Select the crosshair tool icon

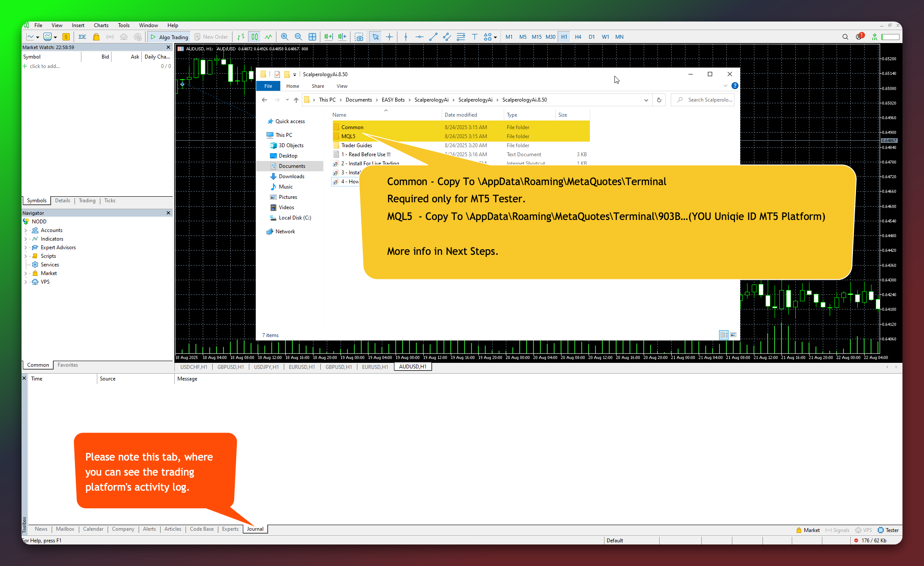pos(389,37)
